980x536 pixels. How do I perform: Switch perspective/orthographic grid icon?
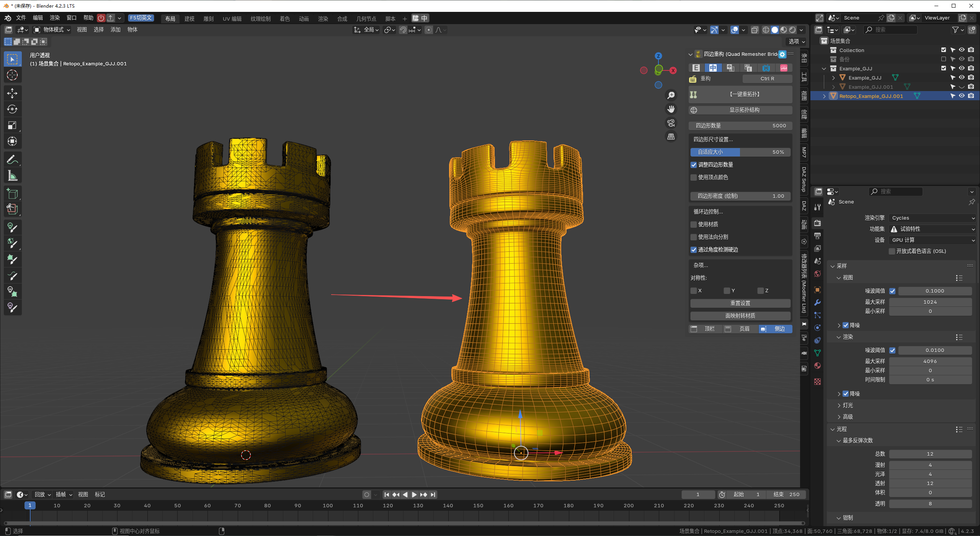point(671,137)
